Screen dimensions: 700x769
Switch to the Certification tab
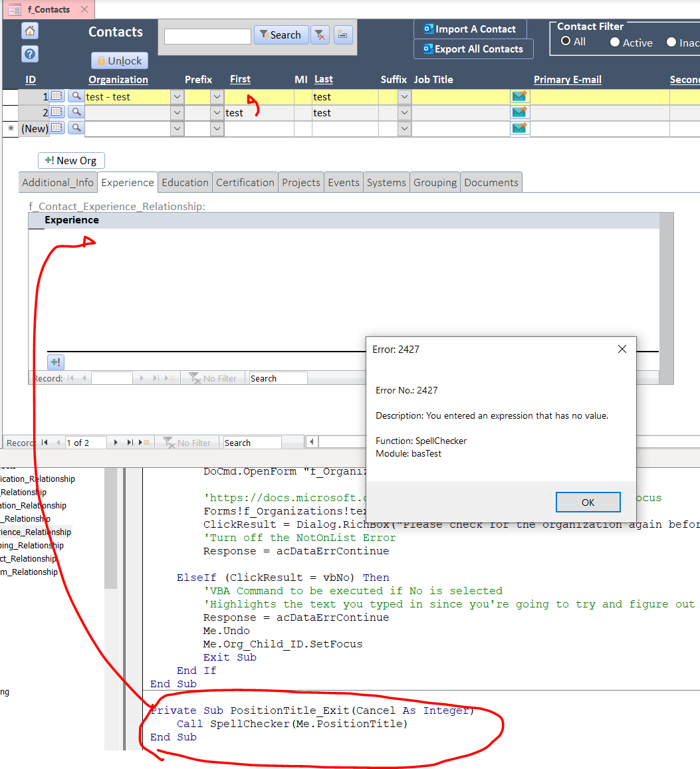tap(245, 182)
